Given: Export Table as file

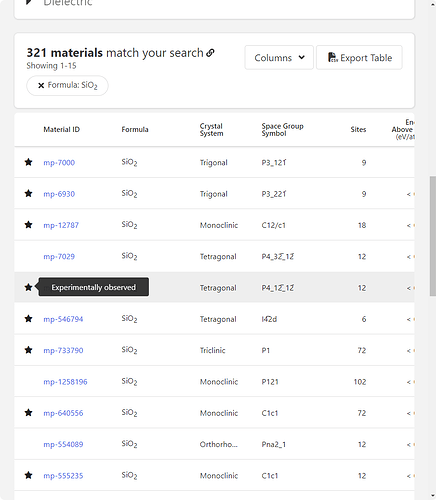Looking at the screenshot, I should [x=359, y=58].
